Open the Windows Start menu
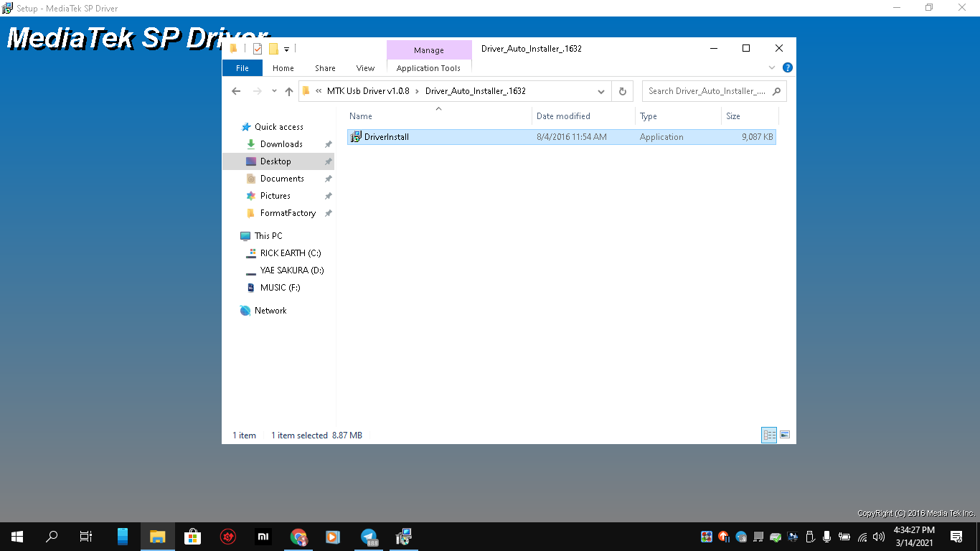 click(17, 537)
